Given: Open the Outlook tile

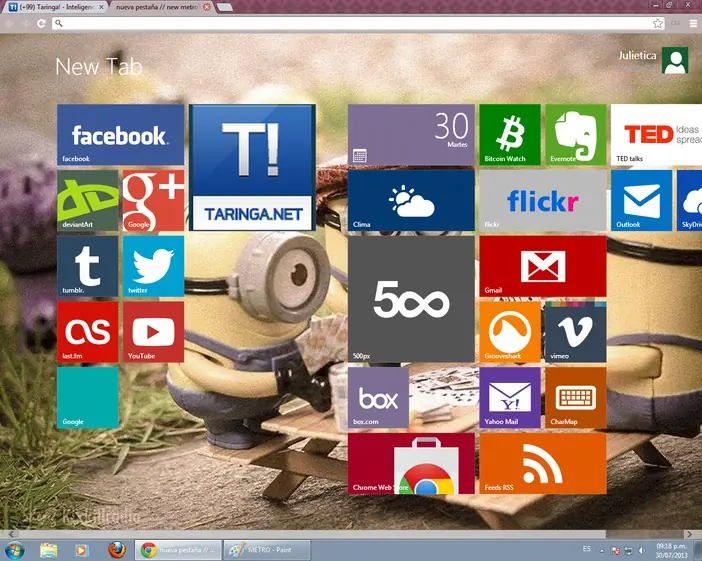Looking at the screenshot, I should 642,200.
